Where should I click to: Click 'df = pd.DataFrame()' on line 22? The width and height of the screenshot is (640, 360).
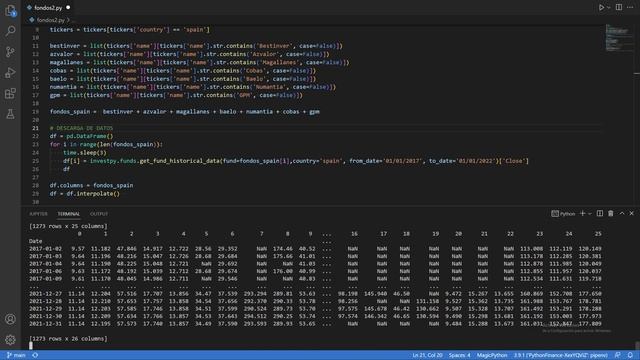click(x=81, y=136)
